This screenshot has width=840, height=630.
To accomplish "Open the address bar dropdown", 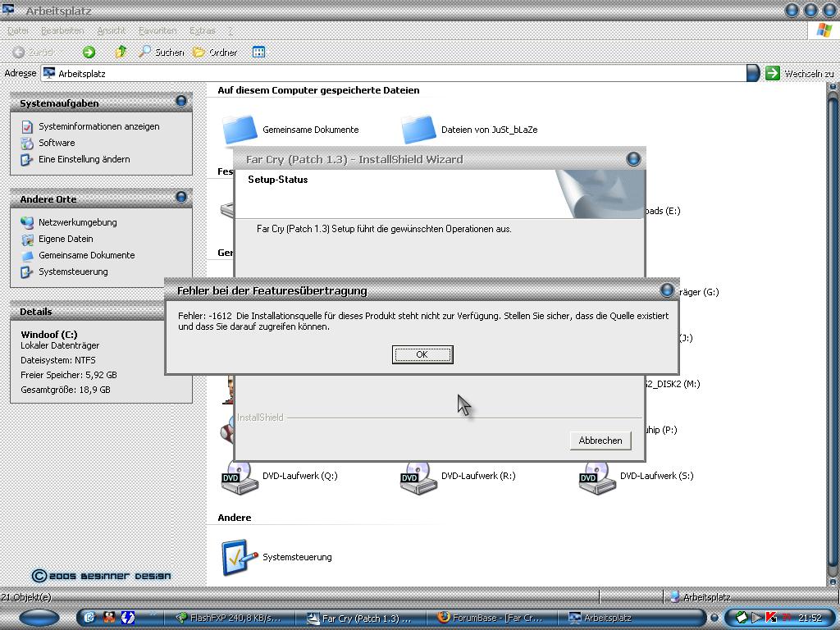I will pos(753,73).
